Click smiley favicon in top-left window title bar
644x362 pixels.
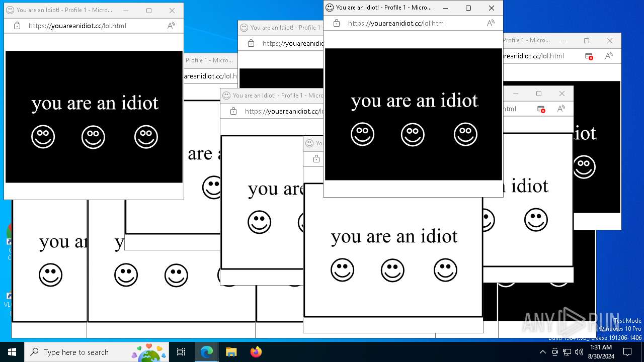click(x=10, y=10)
